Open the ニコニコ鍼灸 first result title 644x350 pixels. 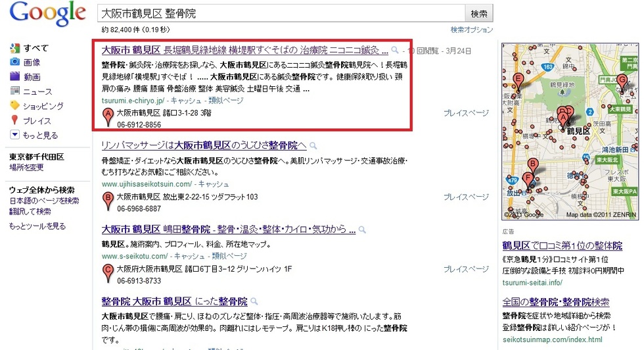pyautogui.click(x=244, y=51)
